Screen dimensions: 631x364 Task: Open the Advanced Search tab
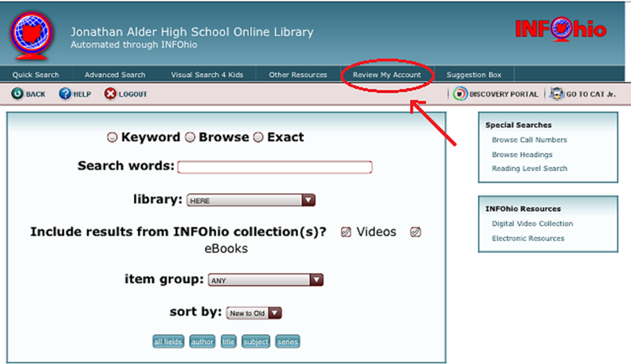114,75
